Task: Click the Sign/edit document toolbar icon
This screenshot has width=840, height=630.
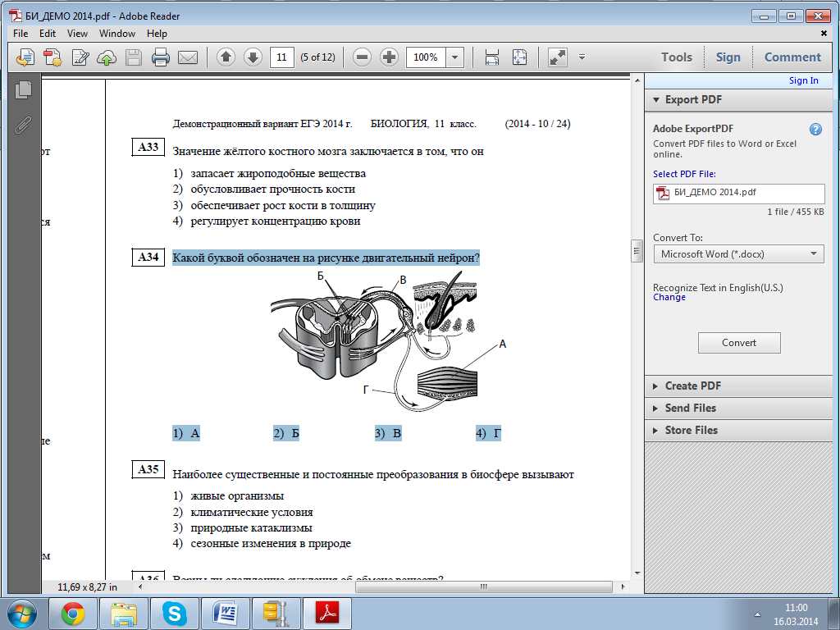Action: tap(80, 57)
